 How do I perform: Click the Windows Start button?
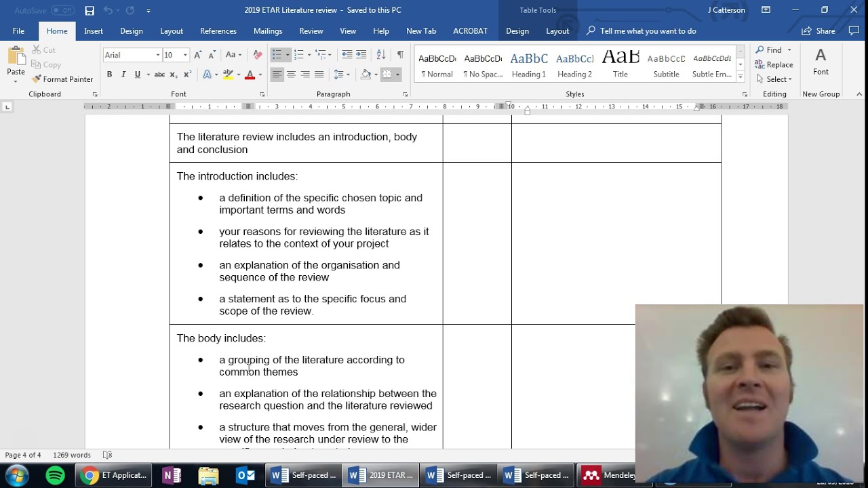point(16,475)
